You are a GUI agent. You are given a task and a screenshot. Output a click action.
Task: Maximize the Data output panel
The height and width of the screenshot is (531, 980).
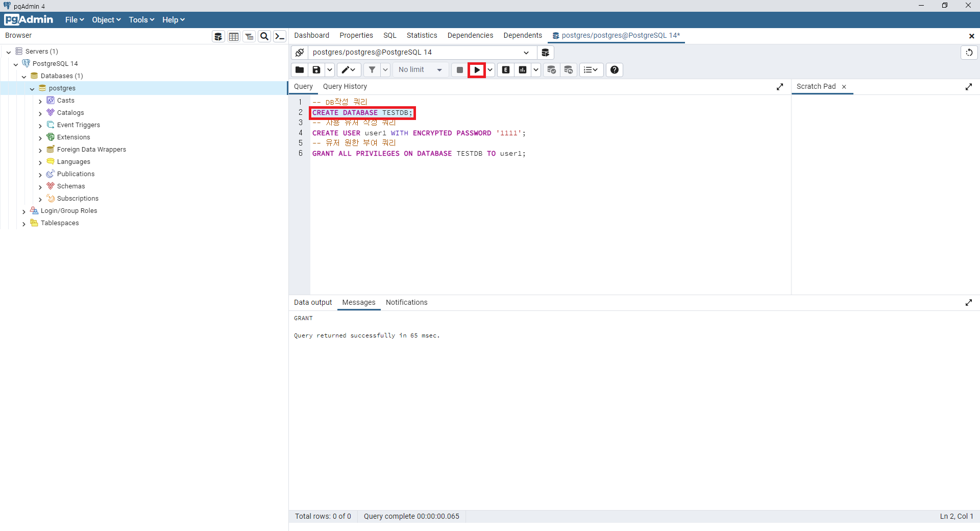coord(969,303)
